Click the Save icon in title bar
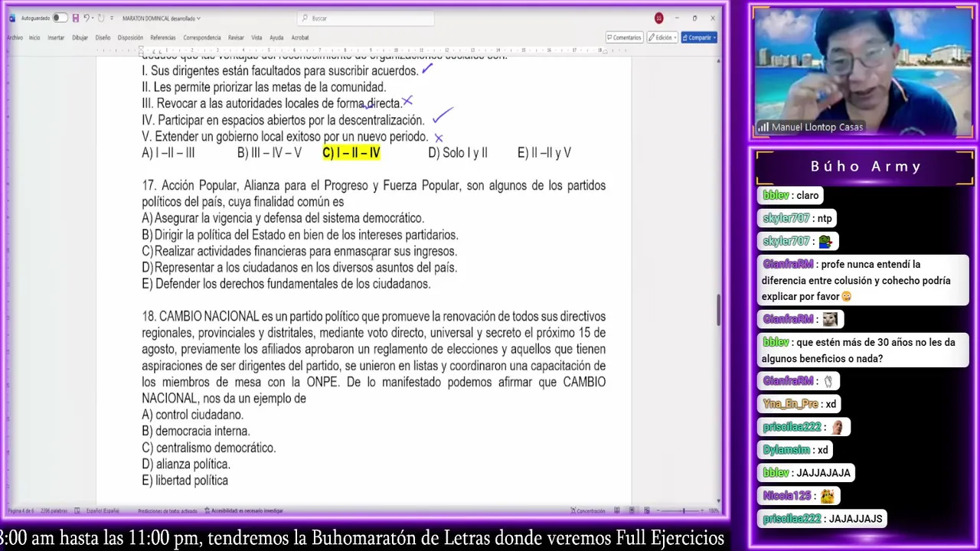This screenshot has height=551, width=980. (x=75, y=18)
